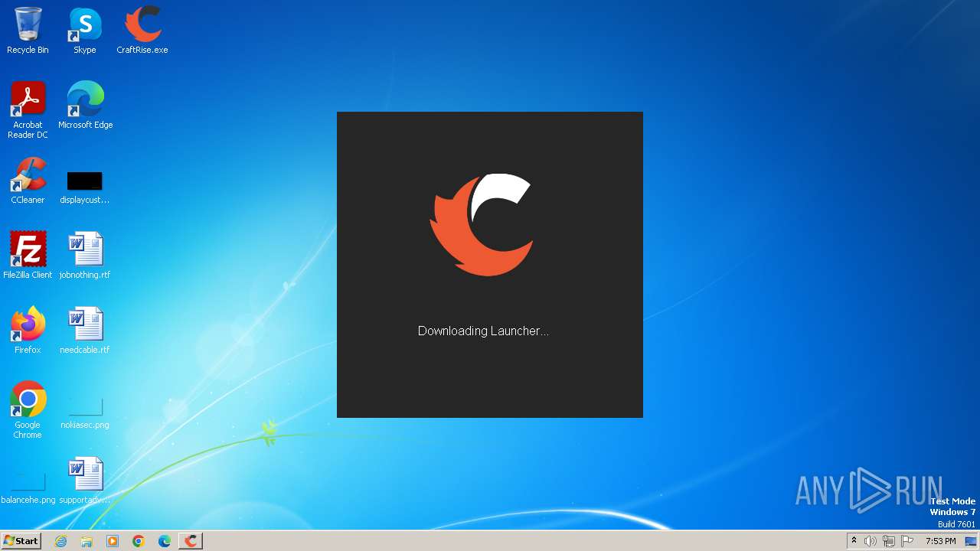Select the FileZilla Client shortcut

click(x=28, y=256)
